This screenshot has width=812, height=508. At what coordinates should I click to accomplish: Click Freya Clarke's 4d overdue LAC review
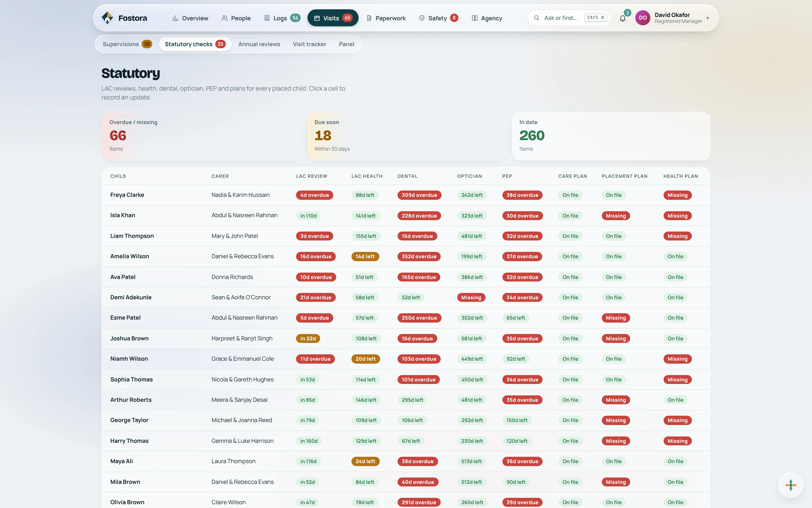(314, 195)
